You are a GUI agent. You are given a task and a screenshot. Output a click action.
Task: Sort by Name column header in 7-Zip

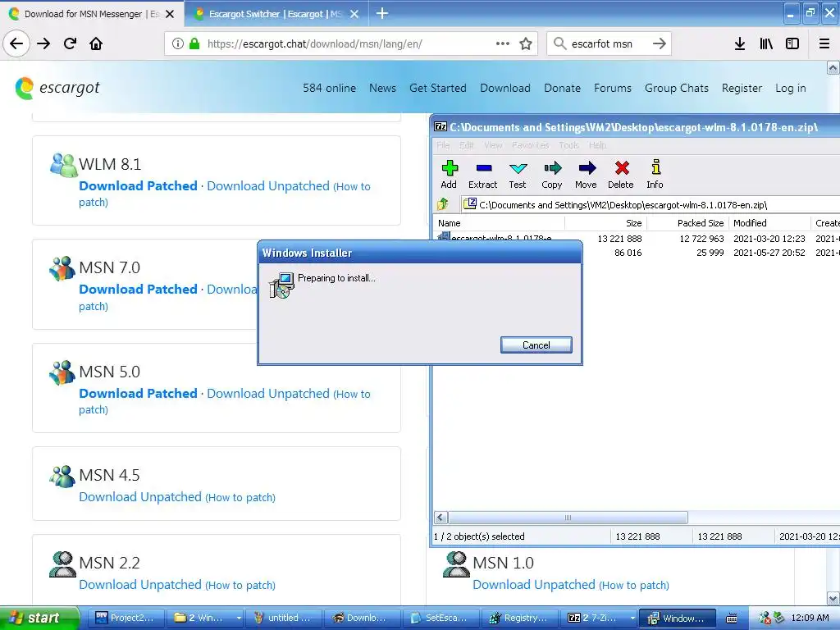coord(499,223)
